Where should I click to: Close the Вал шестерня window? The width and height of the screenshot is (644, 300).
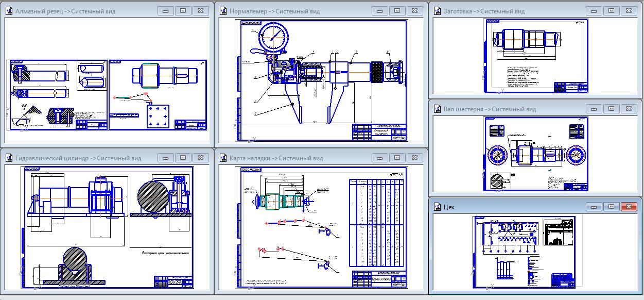(x=629, y=108)
